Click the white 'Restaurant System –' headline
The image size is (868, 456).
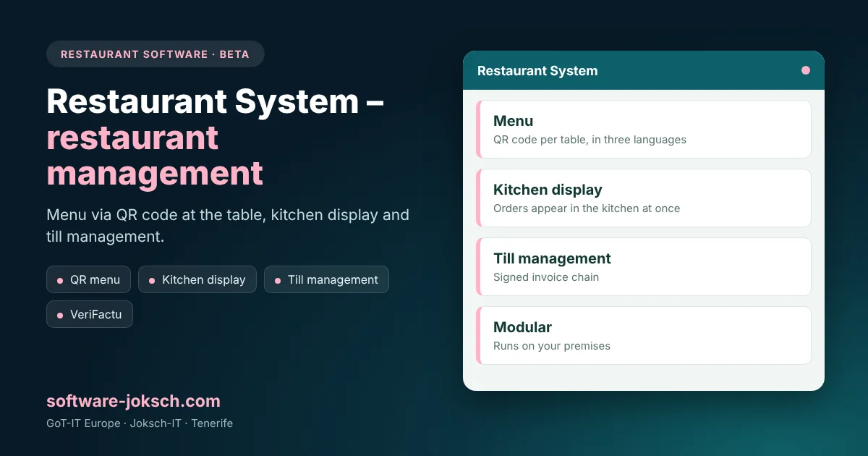point(216,101)
